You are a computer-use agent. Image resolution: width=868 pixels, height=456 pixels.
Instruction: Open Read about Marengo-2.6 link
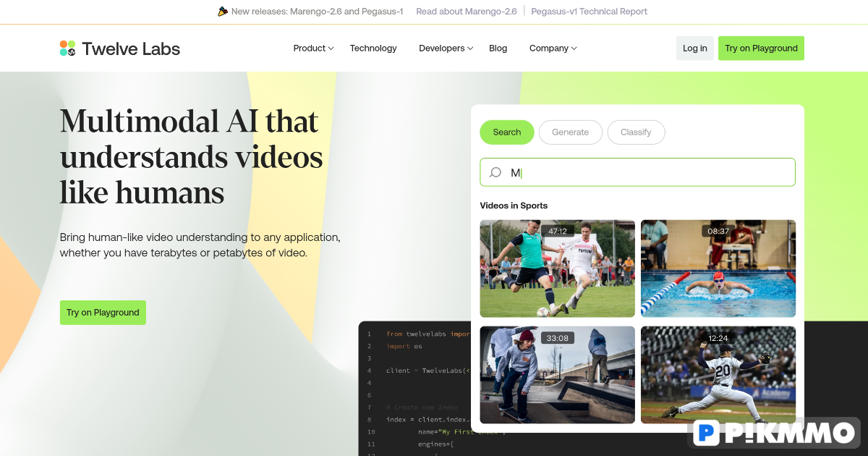point(467,12)
